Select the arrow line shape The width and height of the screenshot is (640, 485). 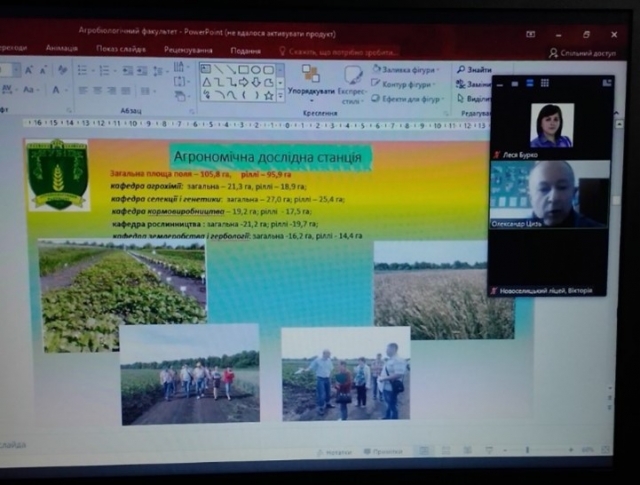[x=231, y=69]
